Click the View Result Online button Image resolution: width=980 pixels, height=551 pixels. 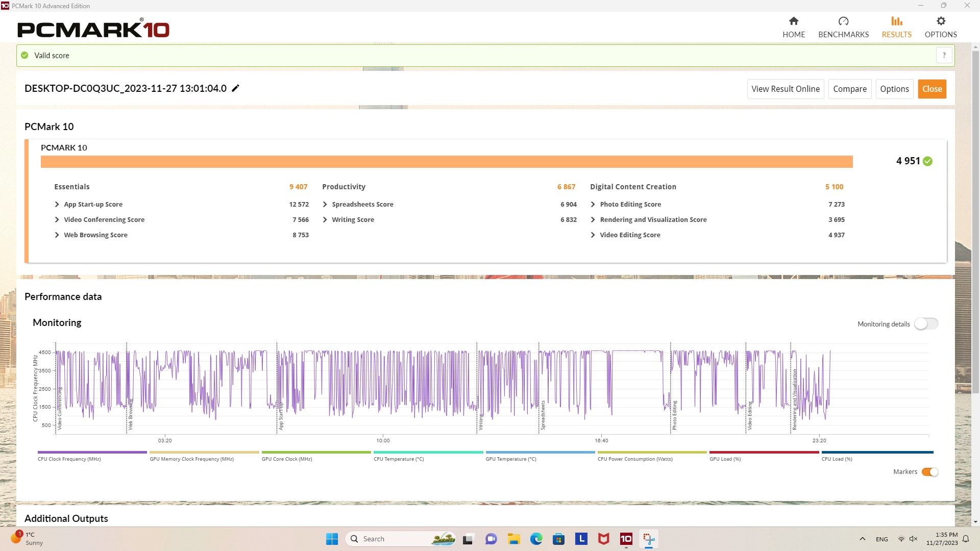785,89
